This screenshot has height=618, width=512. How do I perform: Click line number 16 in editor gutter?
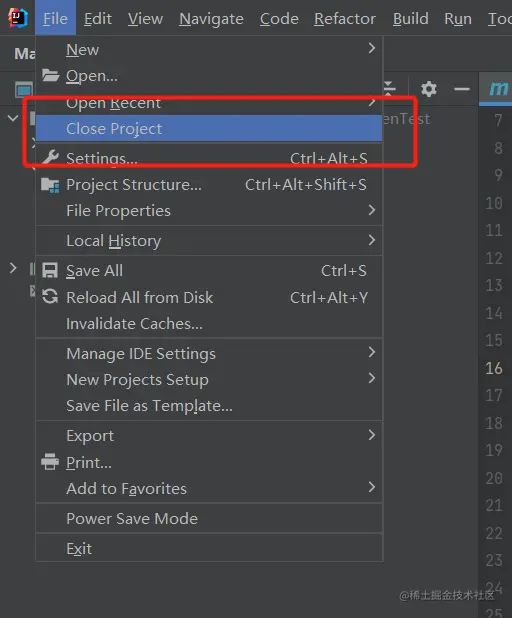(494, 368)
